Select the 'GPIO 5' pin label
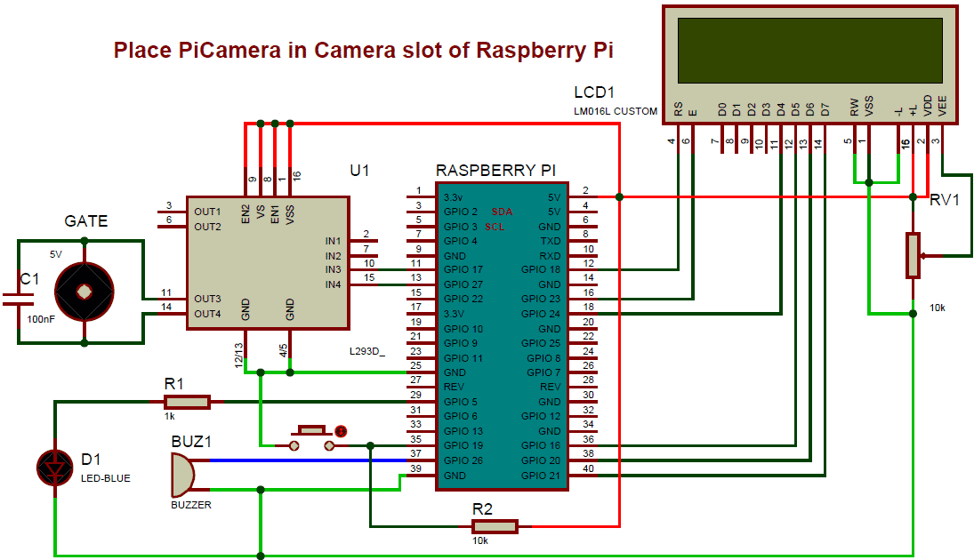 pyautogui.click(x=460, y=402)
